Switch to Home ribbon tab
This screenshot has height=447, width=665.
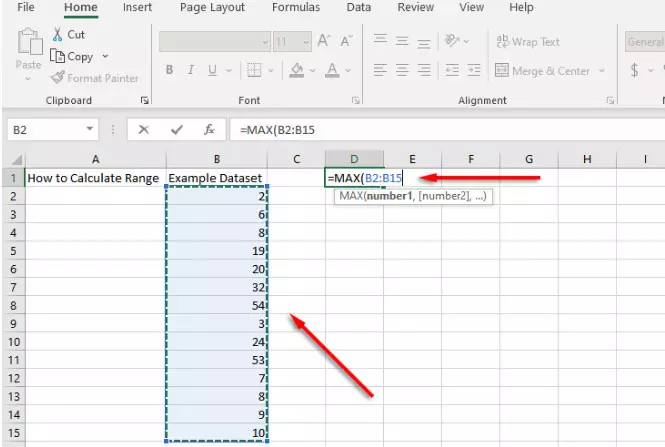point(81,7)
